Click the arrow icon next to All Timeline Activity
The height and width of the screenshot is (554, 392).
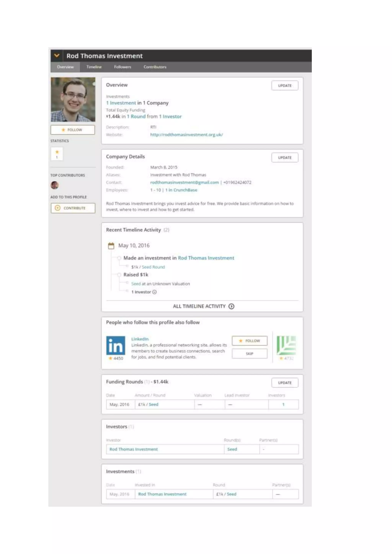231,306
